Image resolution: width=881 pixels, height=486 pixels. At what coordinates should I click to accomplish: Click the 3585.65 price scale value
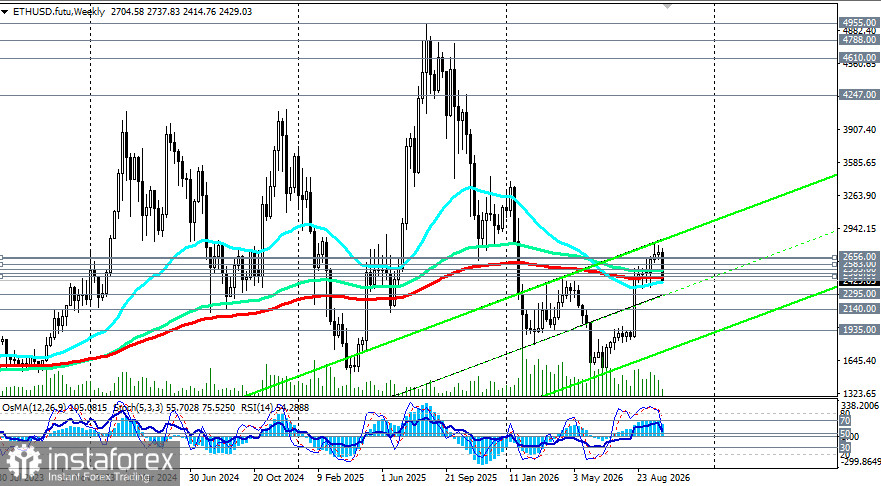click(859, 163)
